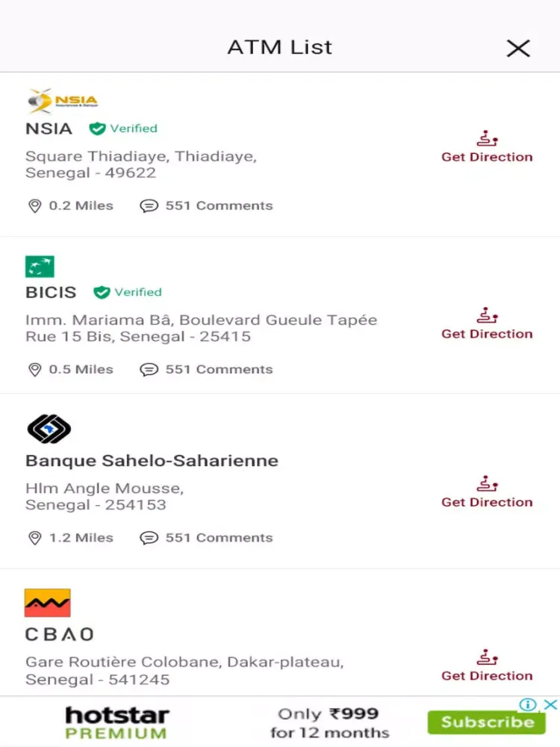This screenshot has width=560, height=747.
Task: Get directions to BICIS ATM
Action: (x=487, y=325)
